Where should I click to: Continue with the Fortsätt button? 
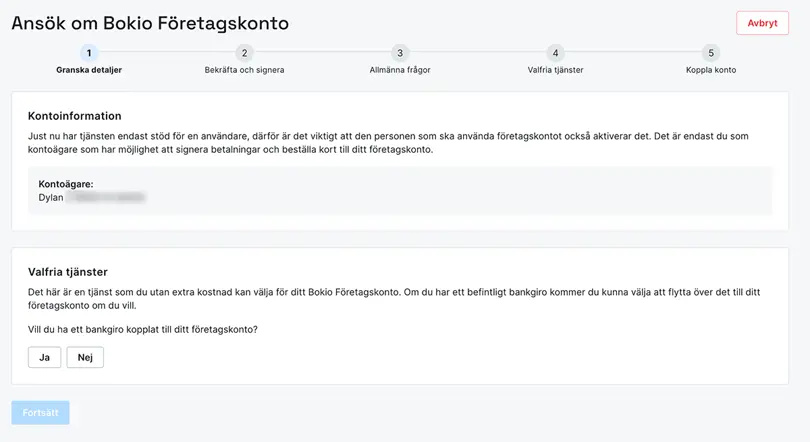click(x=40, y=413)
